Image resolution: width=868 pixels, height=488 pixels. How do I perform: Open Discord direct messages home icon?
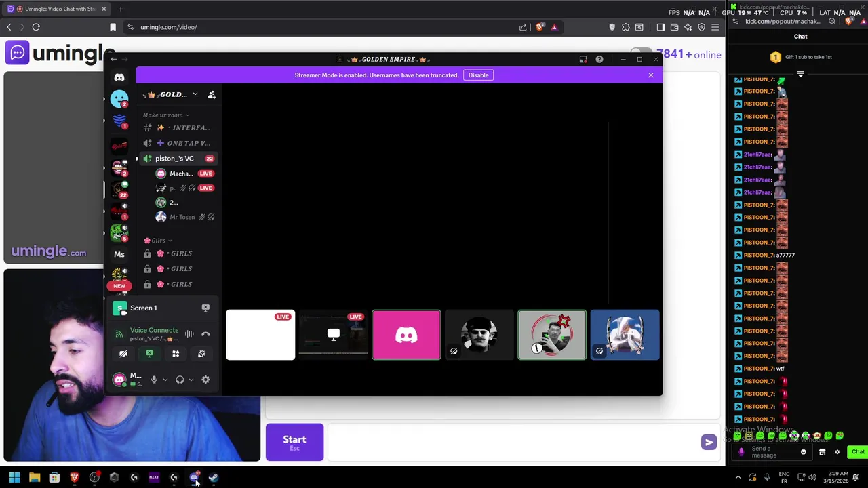119,77
